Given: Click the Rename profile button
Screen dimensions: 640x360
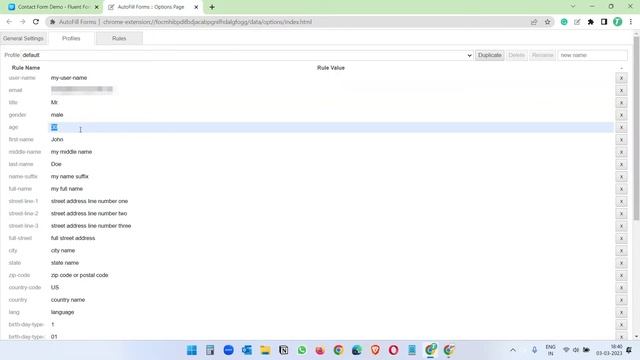Looking at the screenshot, I should point(542,55).
